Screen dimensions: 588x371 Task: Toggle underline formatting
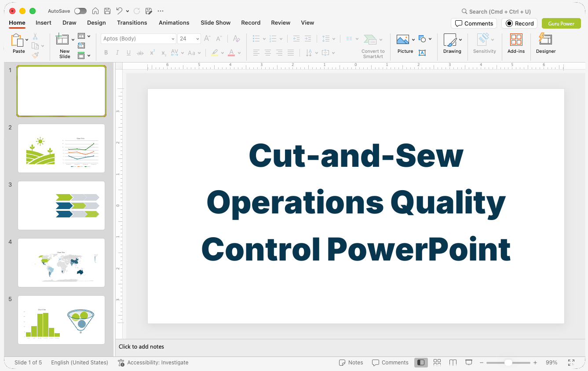coord(128,53)
